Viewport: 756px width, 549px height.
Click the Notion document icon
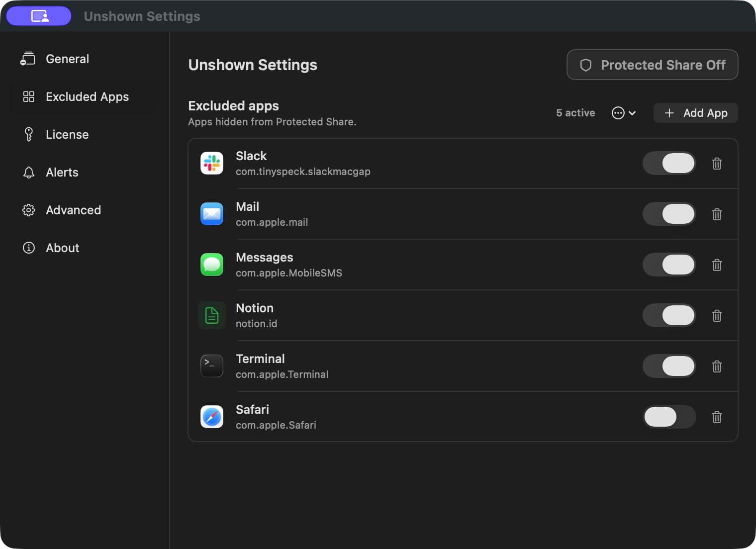(212, 315)
